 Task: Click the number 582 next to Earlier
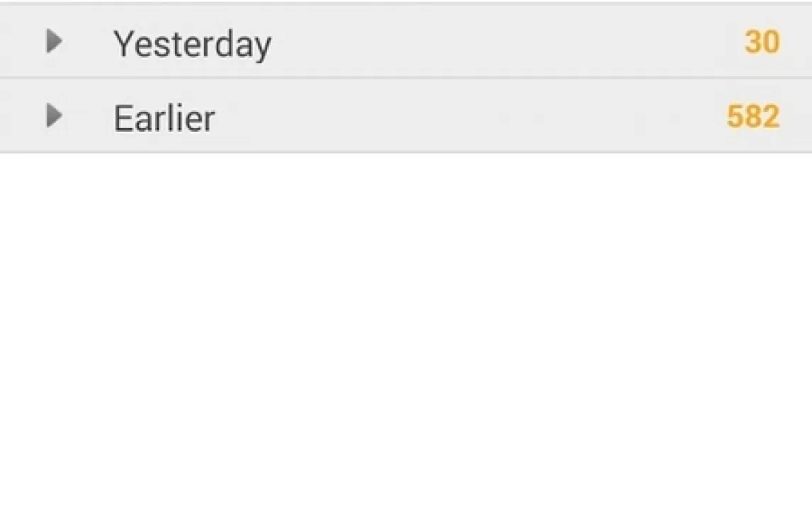click(x=752, y=116)
